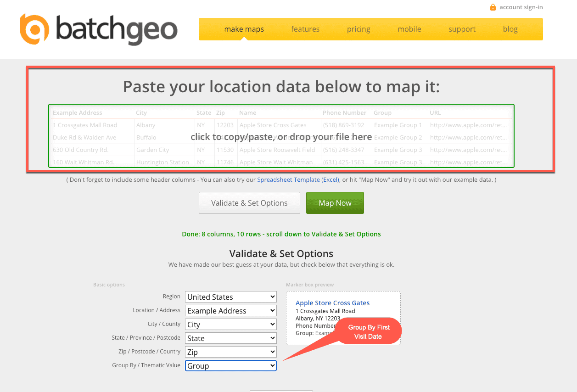
Task: Open the Location / Address dropdown
Action: (x=230, y=310)
